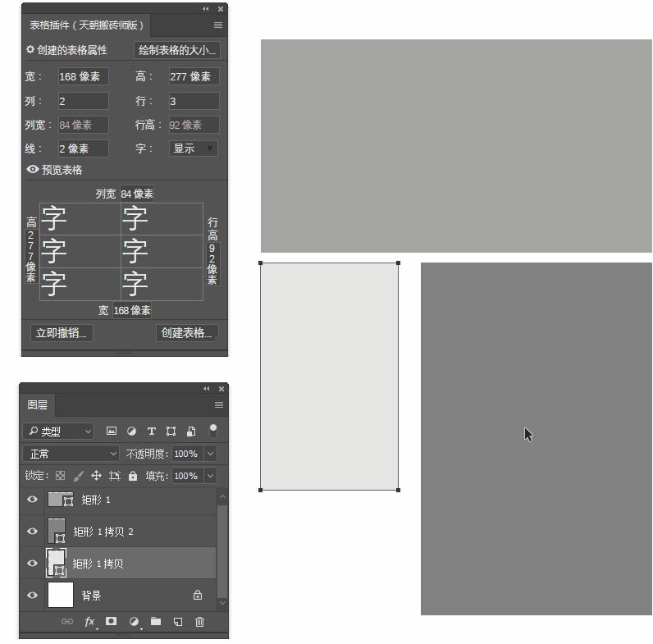
Task: Click the padlock on the 背景 layer
Action: (x=198, y=595)
